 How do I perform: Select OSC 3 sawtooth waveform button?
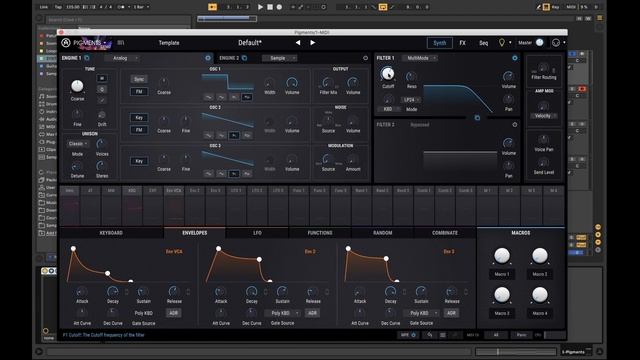[x=234, y=173]
